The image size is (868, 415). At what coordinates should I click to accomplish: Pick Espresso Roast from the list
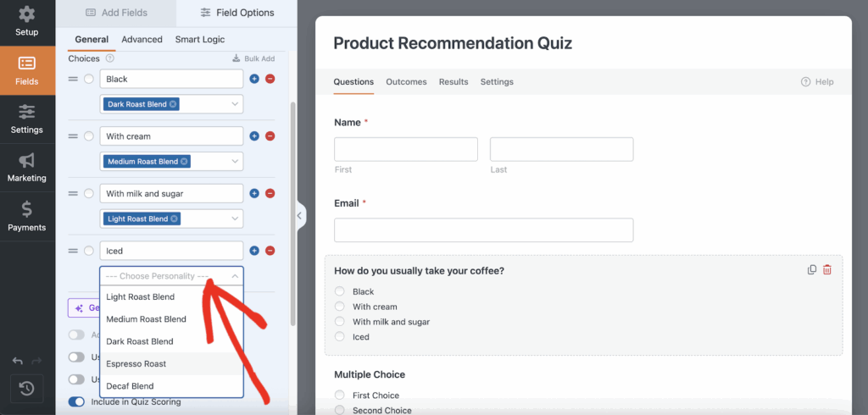136,363
